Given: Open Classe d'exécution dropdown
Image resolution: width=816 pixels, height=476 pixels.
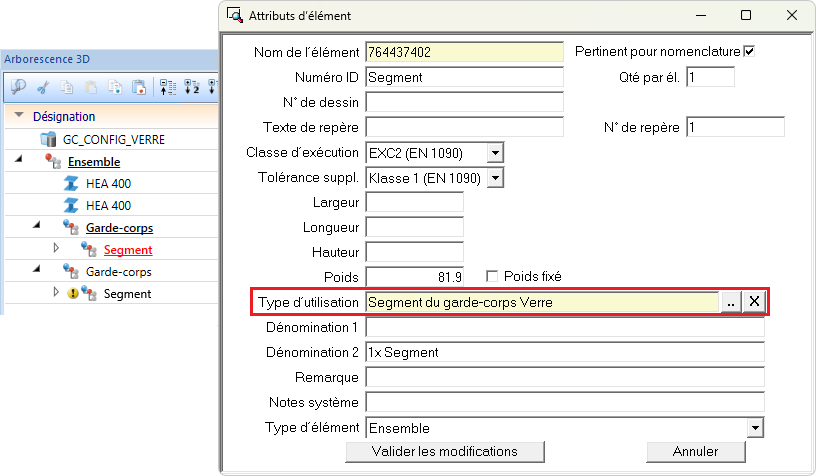Looking at the screenshot, I should (x=495, y=153).
